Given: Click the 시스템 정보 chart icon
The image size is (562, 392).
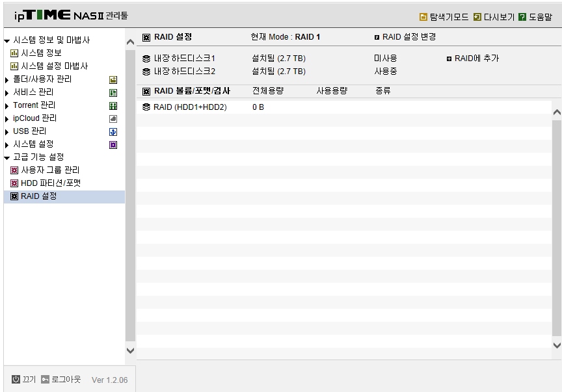Looking at the screenshot, I should [x=14, y=53].
